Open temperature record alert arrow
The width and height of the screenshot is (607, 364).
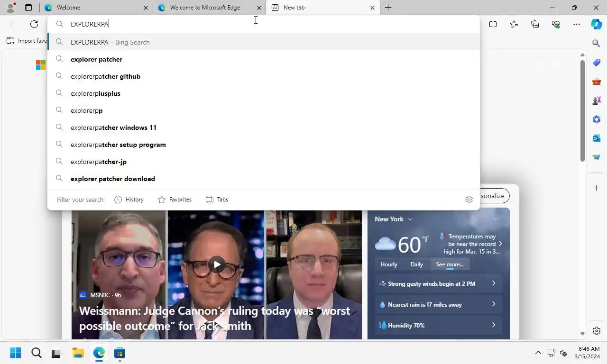pos(500,244)
